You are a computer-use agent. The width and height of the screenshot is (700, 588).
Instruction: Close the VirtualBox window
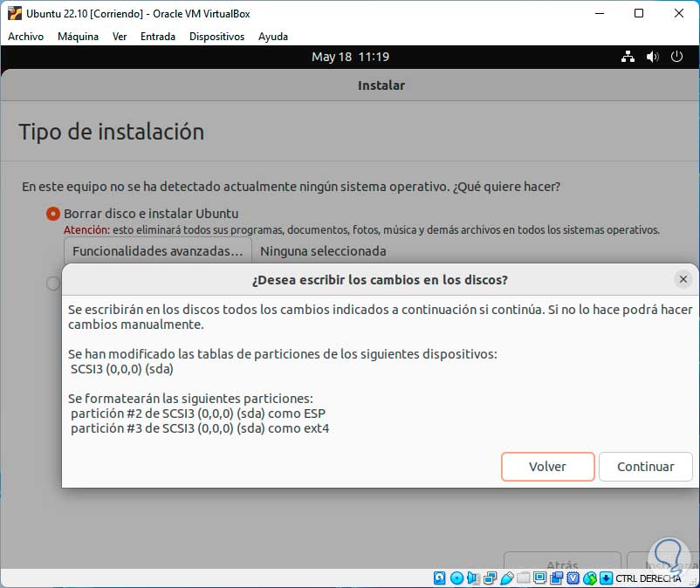(678, 13)
